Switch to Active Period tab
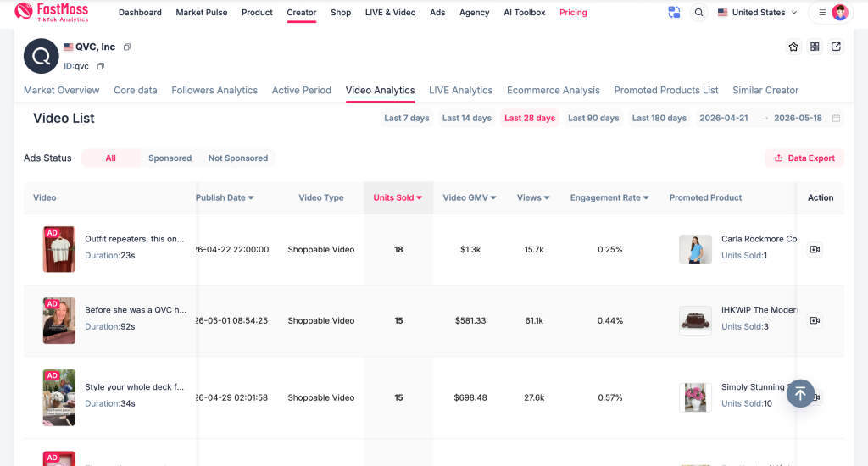 click(302, 90)
